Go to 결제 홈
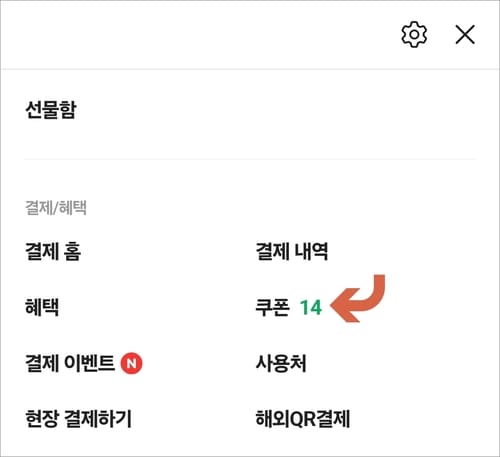 pyautogui.click(x=53, y=251)
